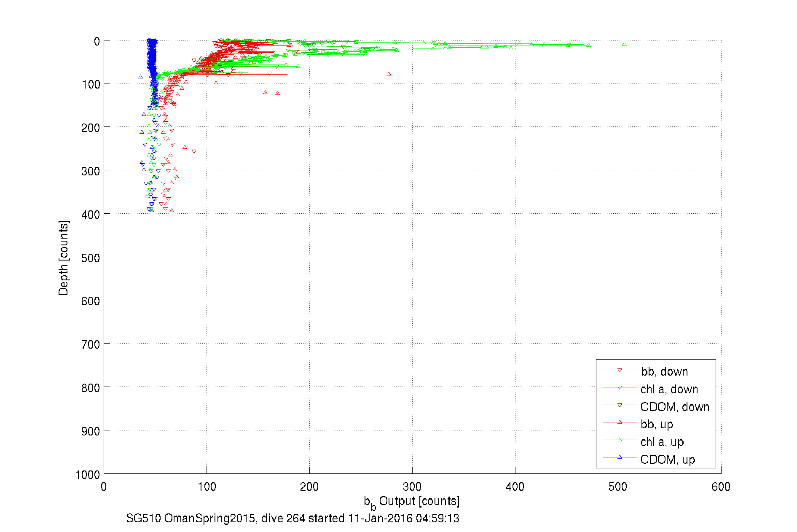
Task: Click the y-axis tick label 800
Action: pos(91,388)
